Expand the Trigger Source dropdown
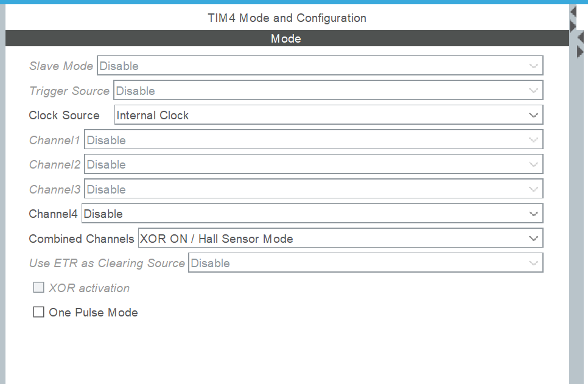The width and height of the screenshot is (588, 384). point(328,91)
